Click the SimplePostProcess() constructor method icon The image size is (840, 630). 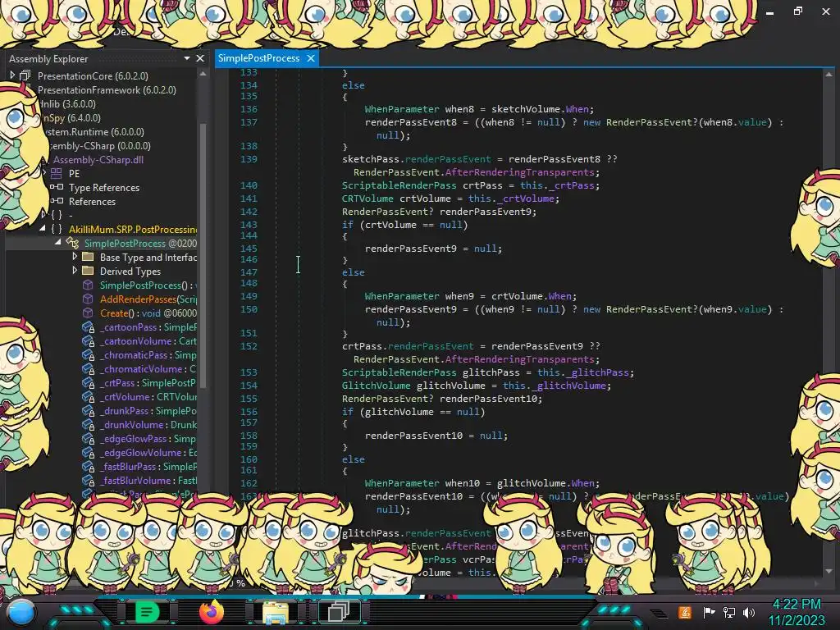(x=88, y=285)
